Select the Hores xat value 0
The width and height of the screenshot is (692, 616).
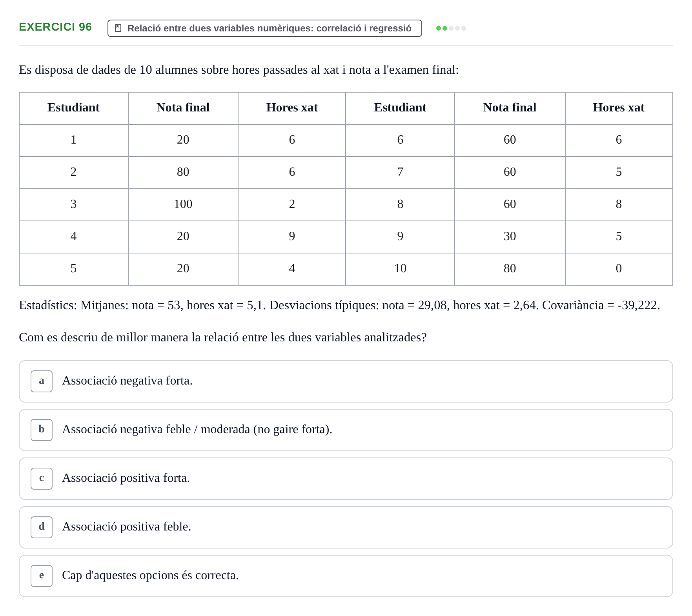(x=619, y=269)
